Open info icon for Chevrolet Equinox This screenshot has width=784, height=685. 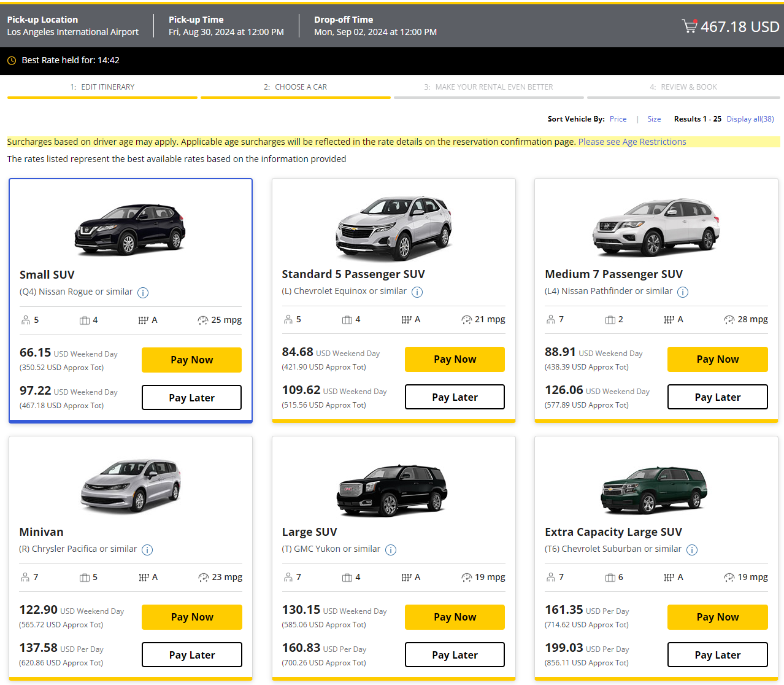click(x=417, y=292)
